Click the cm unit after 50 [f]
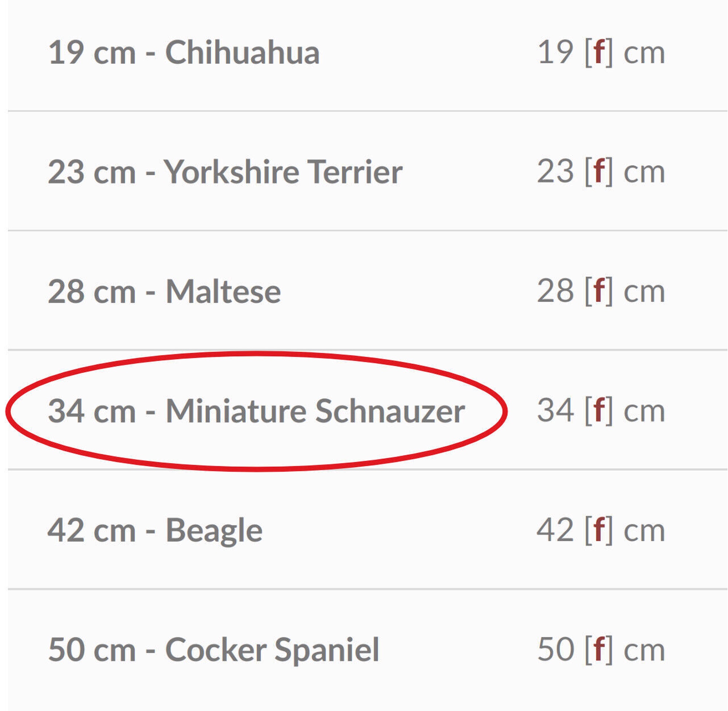Viewport: 728px width, 711px height. click(x=645, y=652)
